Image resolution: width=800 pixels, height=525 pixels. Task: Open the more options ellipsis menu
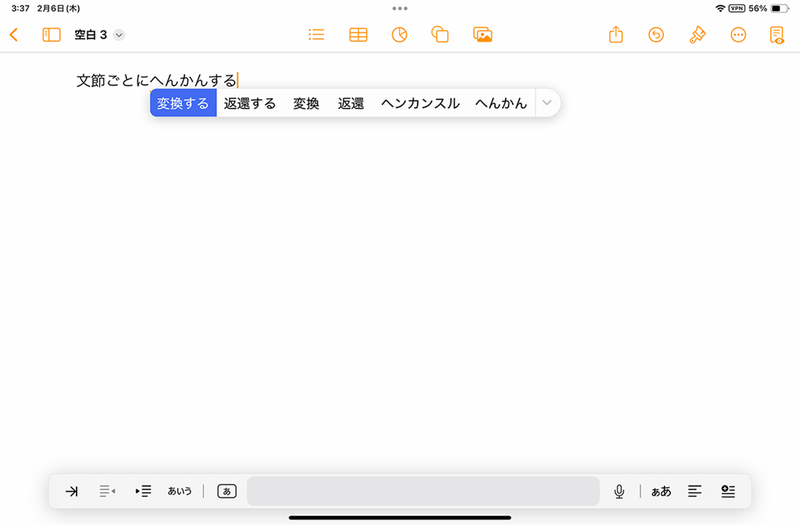click(738, 35)
